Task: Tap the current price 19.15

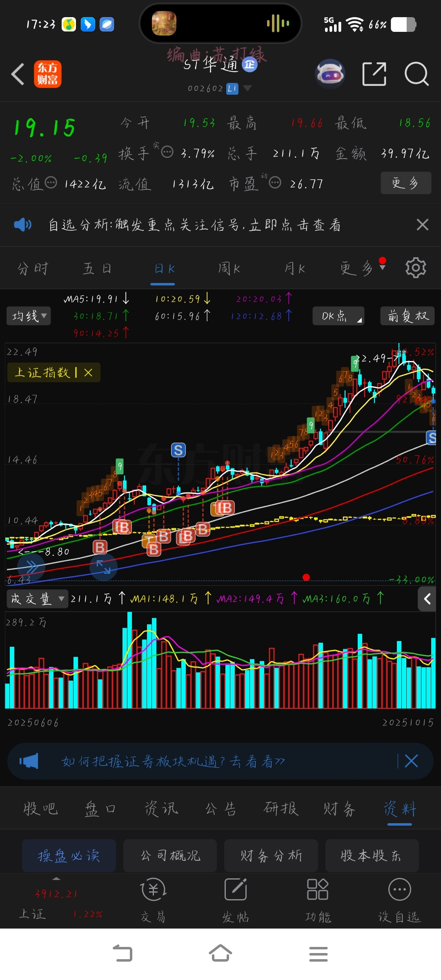Action: click(x=45, y=127)
